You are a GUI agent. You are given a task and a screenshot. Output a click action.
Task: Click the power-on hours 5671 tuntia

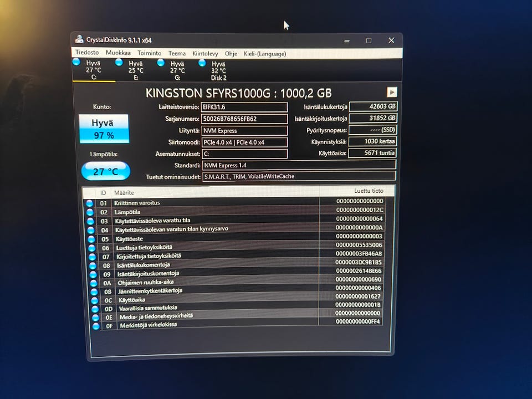click(x=372, y=153)
